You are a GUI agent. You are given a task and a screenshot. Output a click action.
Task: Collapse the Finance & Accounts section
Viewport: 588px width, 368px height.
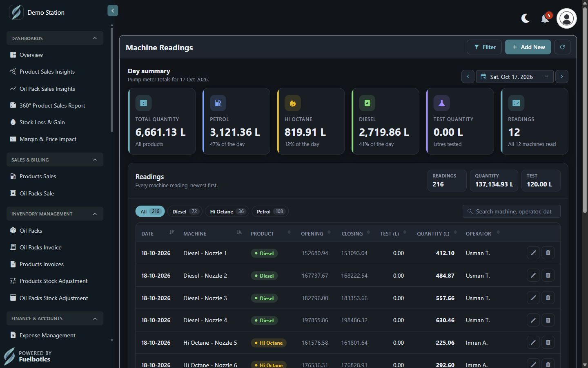55,318
